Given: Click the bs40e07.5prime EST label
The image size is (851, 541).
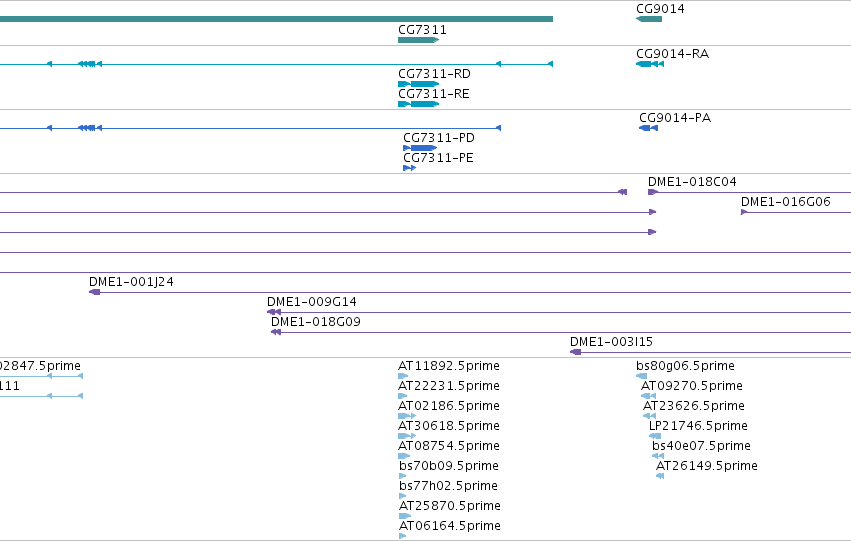Looking at the screenshot, I should (x=701, y=446).
